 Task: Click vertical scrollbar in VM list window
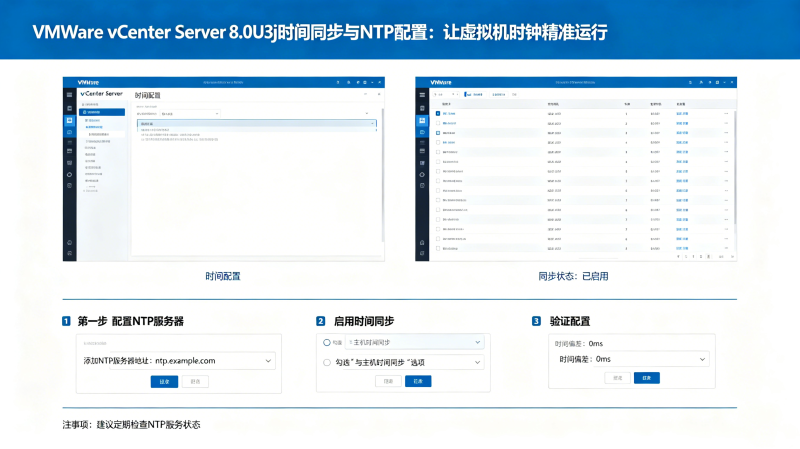pyautogui.click(x=735, y=167)
